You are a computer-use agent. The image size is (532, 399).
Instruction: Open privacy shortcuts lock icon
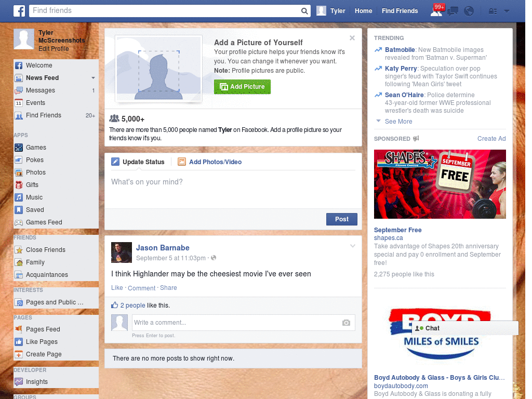(x=493, y=11)
